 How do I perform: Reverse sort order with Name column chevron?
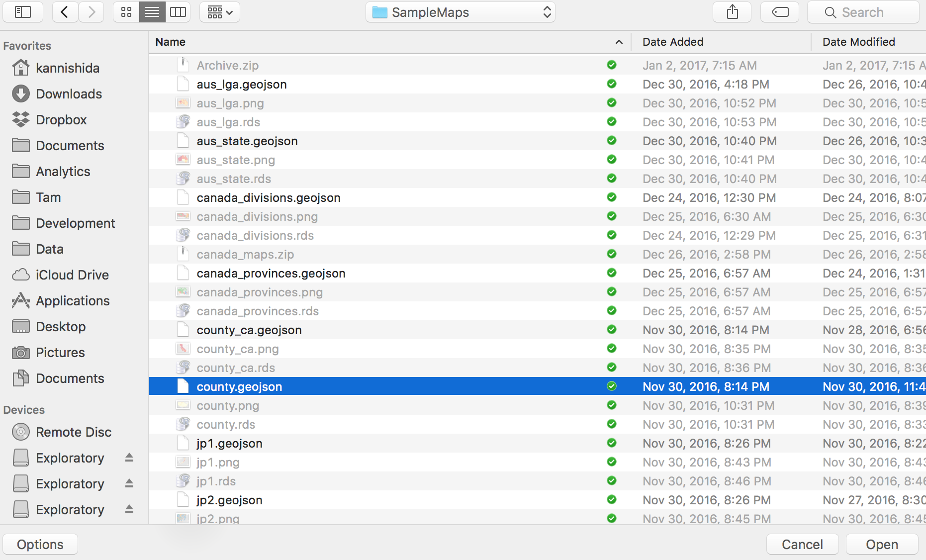click(x=619, y=42)
